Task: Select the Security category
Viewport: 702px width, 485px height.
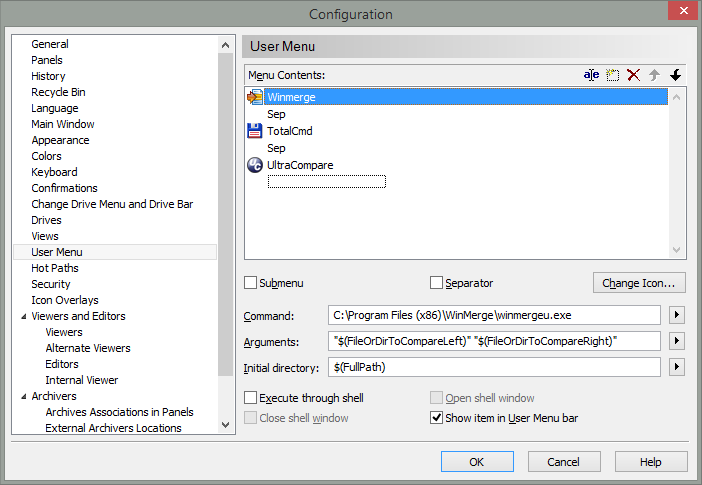Action: click(51, 284)
